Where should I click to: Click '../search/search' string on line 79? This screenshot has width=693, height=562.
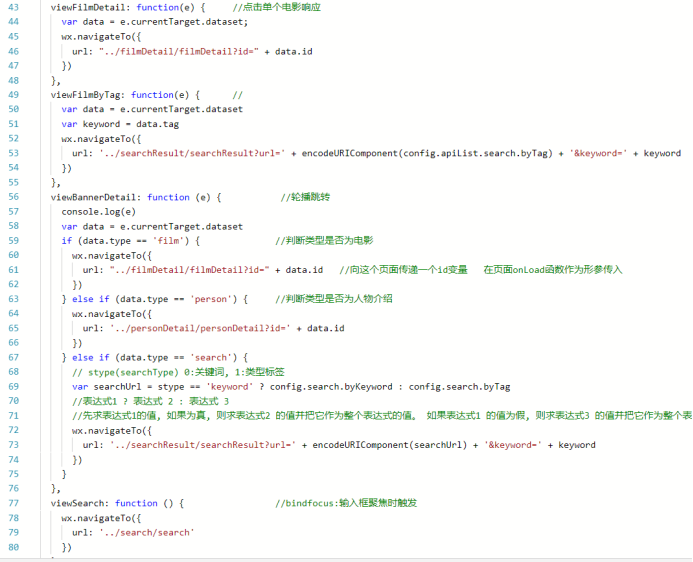click(x=147, y=532)
